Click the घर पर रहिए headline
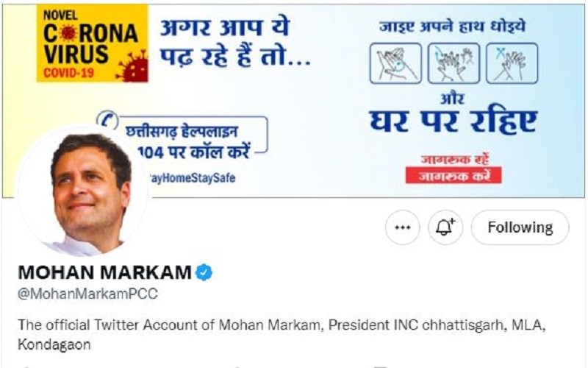The height and width of the screenshot is (368, 588). point(452,121)
